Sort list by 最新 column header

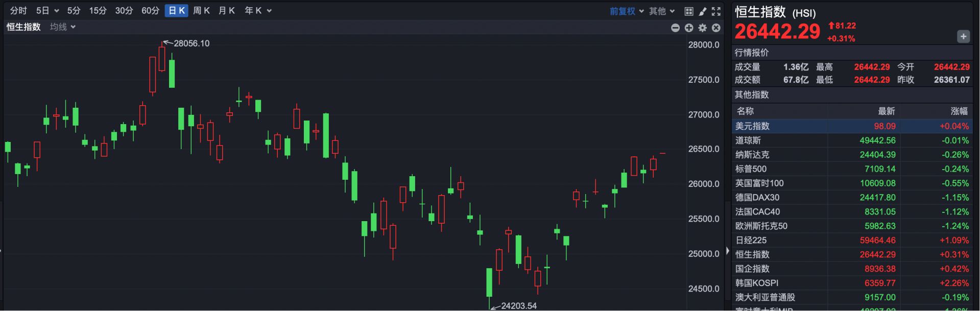coord(887,111)
